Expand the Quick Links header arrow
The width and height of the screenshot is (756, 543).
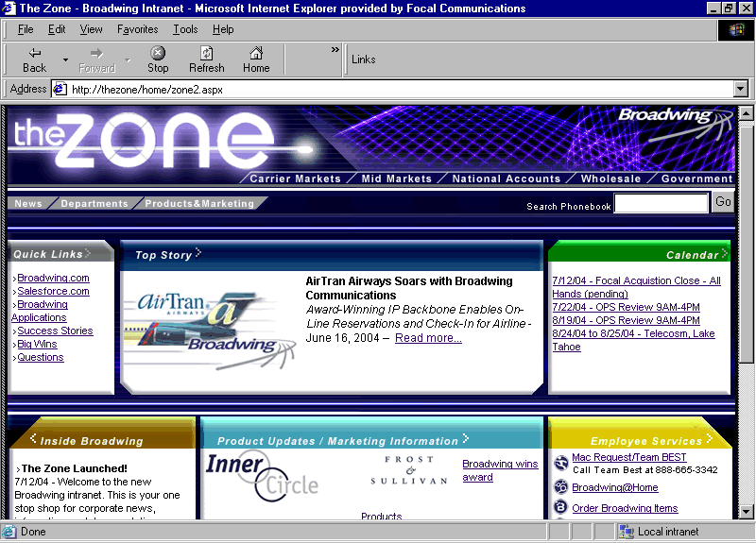coord(88,253)
